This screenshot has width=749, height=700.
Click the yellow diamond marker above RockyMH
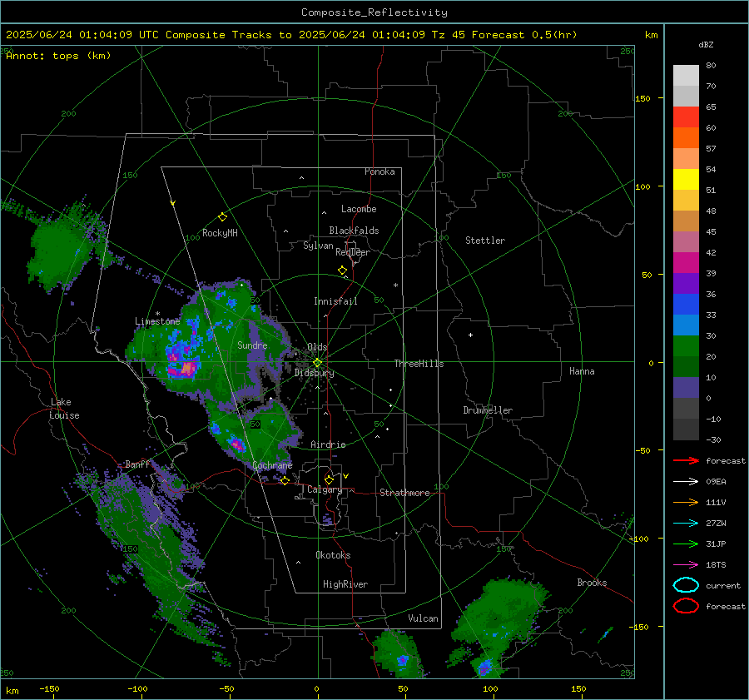(x=222, y=217)
